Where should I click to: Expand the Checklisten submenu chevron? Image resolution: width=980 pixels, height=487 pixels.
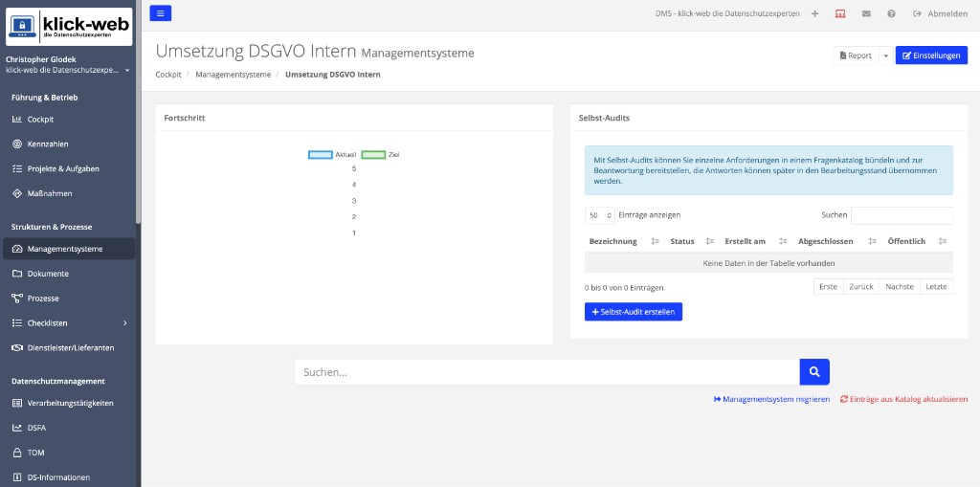pos(125,323)
